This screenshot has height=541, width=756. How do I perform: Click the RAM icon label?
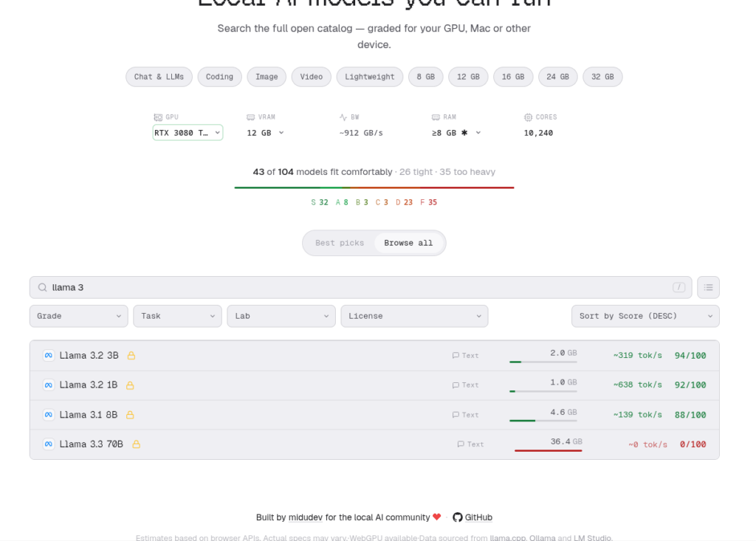point(436,117)
